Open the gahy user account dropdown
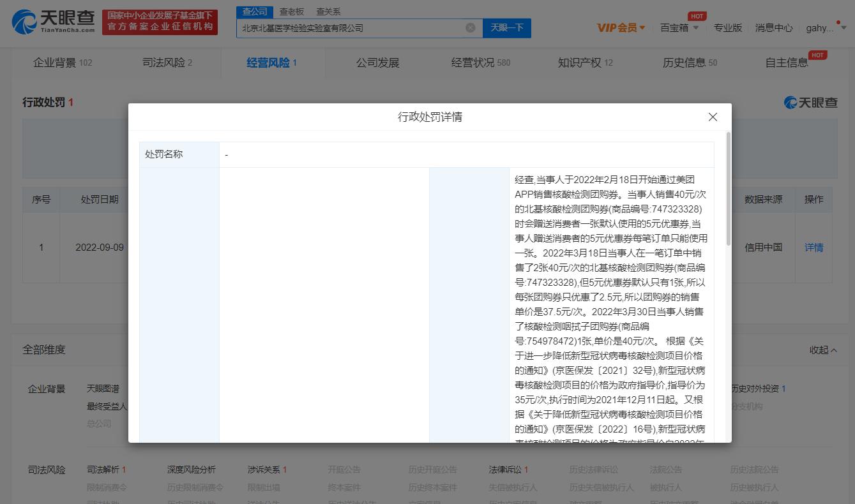The height and width of the screenshot is (504, 855). (826, 28)
